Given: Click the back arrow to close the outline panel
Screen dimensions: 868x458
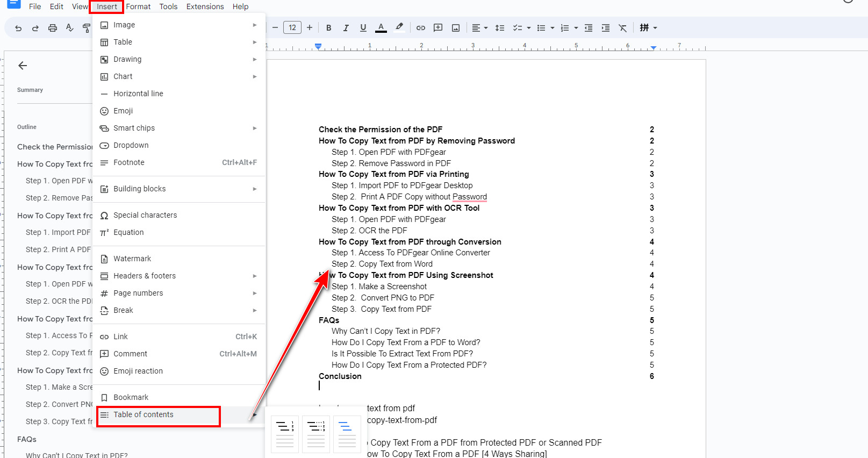Looking at the screenshot, I should [23, 66].
